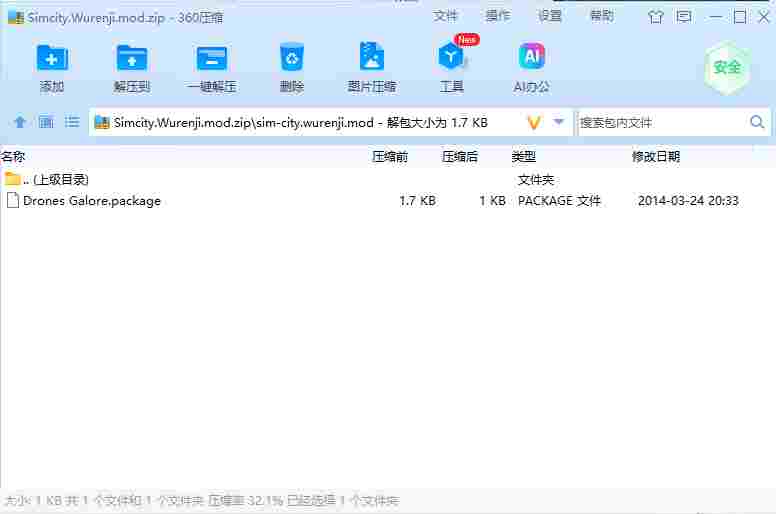Click the feedback message icon in title bar
The width and height of the screenshot is (776, 514).
(x=683, y=17)
